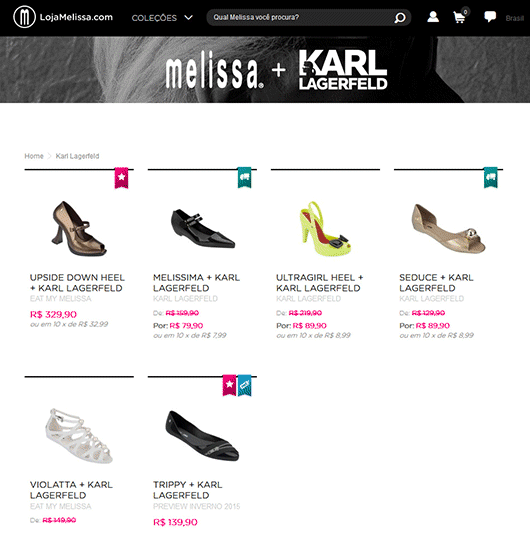Click the Melissa + Karl Lagerfeld banner

pyautogui.click(x=265, y=70)
